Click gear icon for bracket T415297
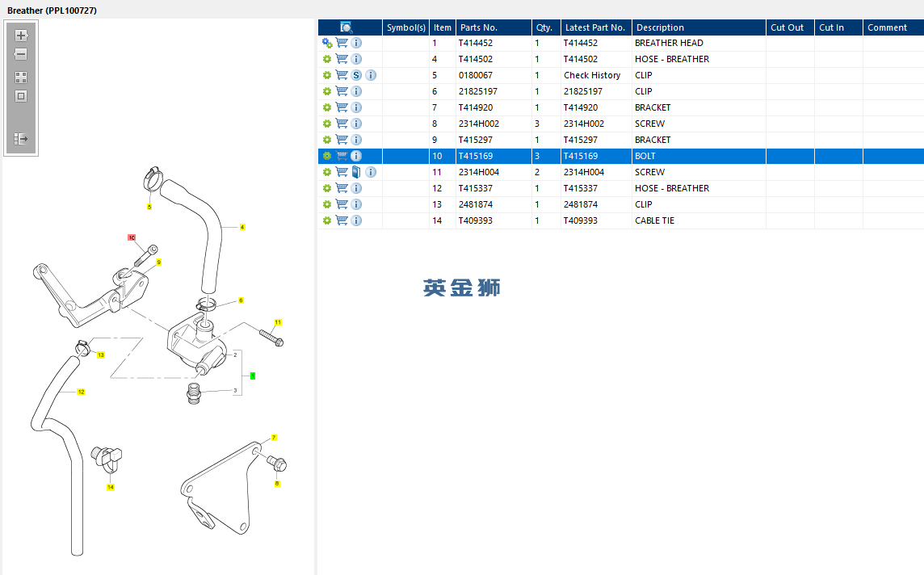924x575 pixels. pos(327,141)
